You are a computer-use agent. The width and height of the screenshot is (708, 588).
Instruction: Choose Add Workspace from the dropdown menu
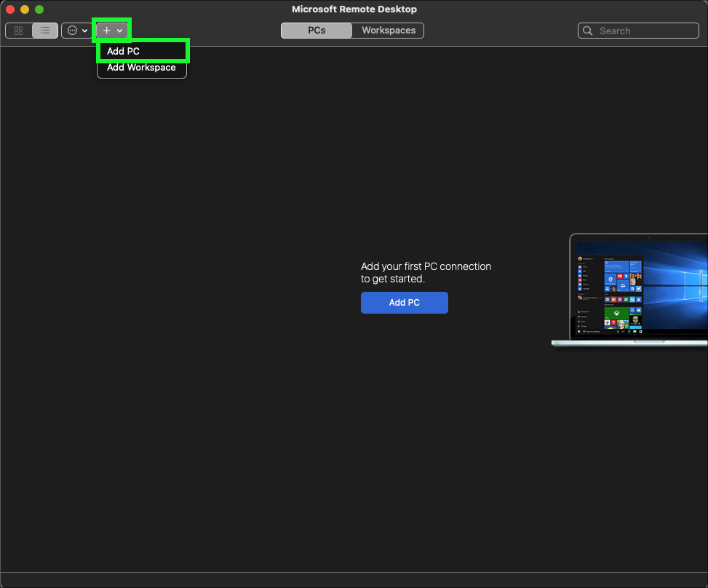tap(142, 68)
